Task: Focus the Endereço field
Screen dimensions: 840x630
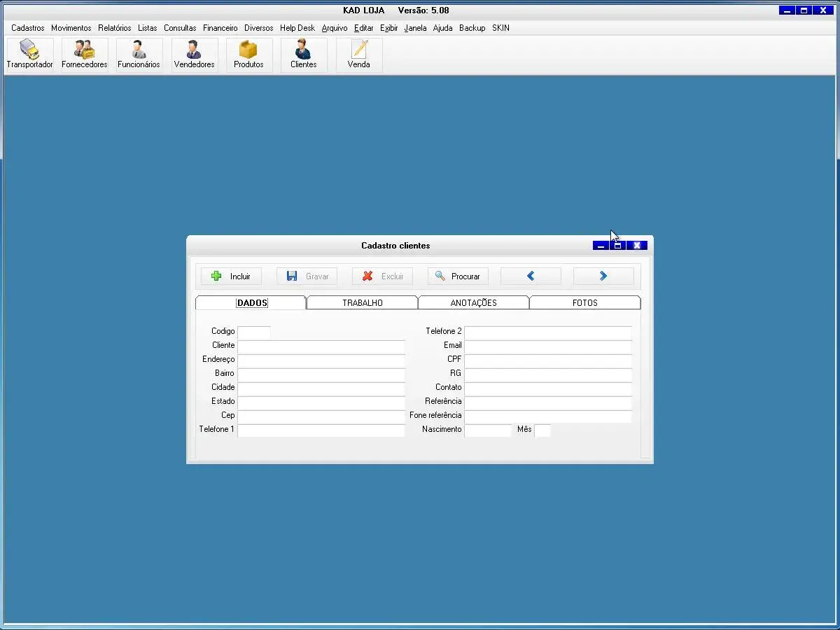Action: (x=321, y=360)
